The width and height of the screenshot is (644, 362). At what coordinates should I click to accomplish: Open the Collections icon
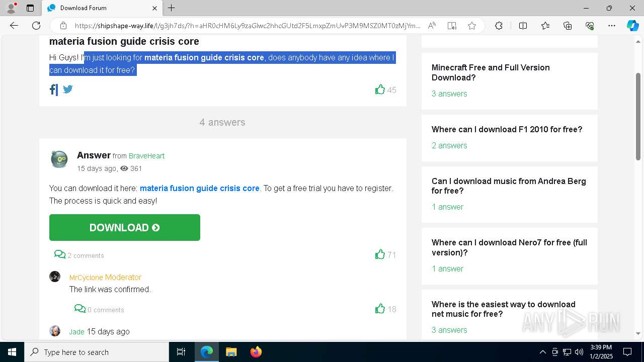pyautogui.click(x=568, y=26)
